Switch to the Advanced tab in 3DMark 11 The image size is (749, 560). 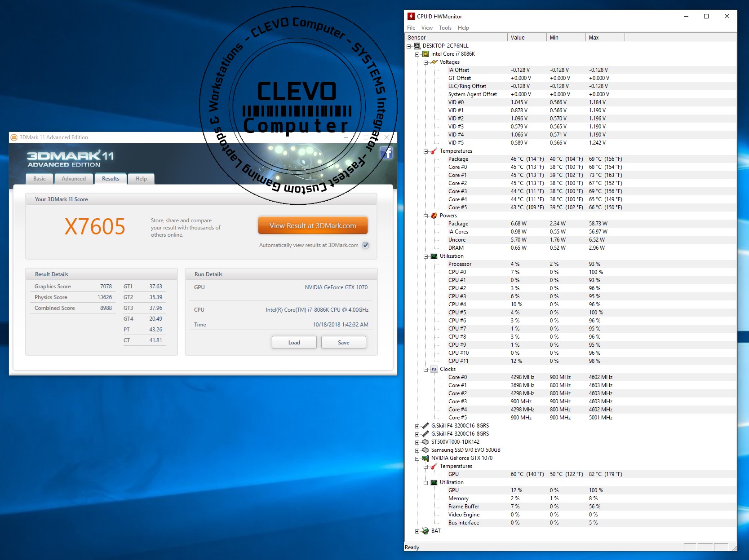(x=74, y=179)
